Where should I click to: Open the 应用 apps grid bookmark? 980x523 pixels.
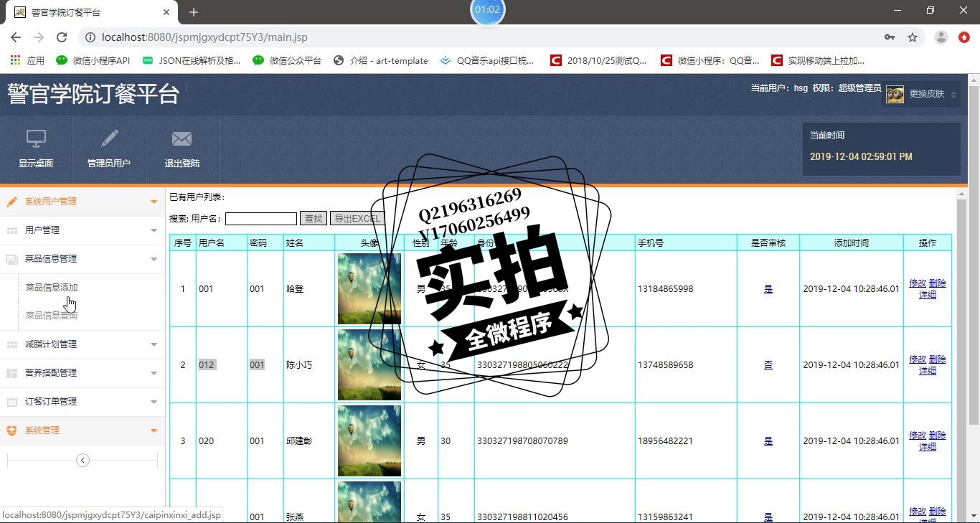click(27, 60)
